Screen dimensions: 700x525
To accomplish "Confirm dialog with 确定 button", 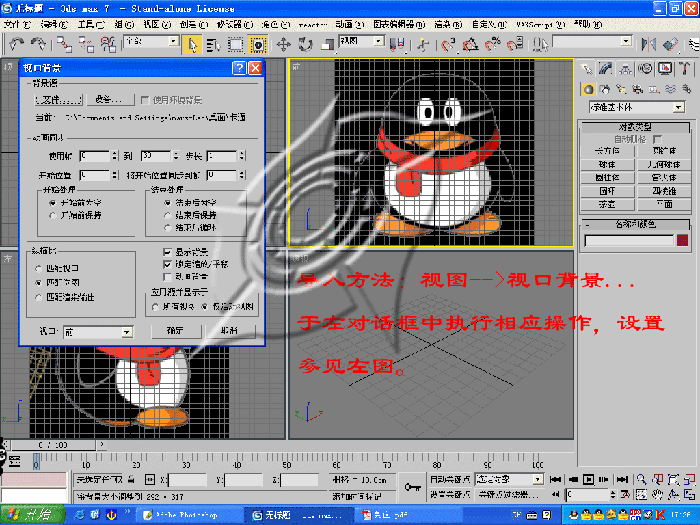I will pos(176,331).
